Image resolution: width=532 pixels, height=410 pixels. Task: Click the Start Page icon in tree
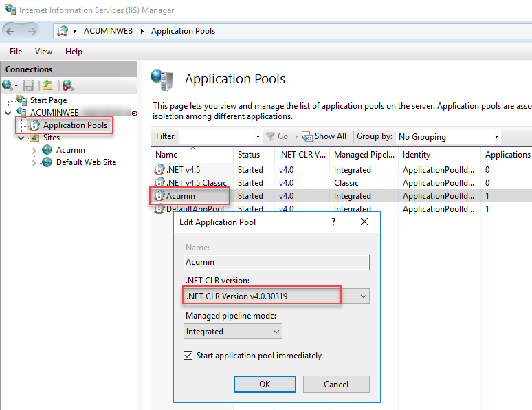coord(21,100)
